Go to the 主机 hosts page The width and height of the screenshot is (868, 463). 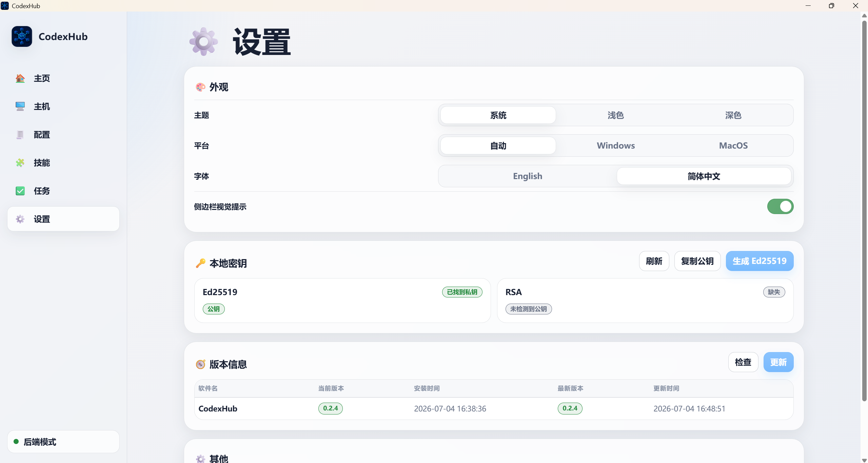pos(63,107)
